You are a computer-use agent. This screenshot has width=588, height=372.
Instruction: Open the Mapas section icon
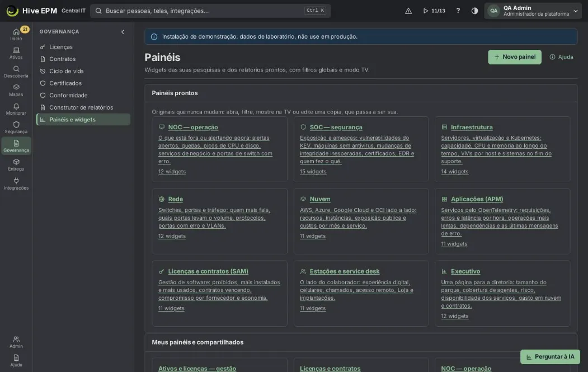16,91
